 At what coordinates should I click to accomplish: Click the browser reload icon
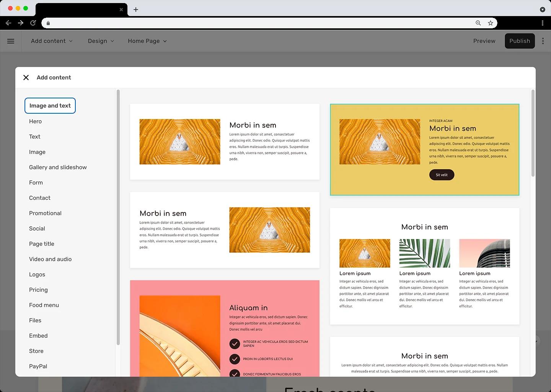33,23
